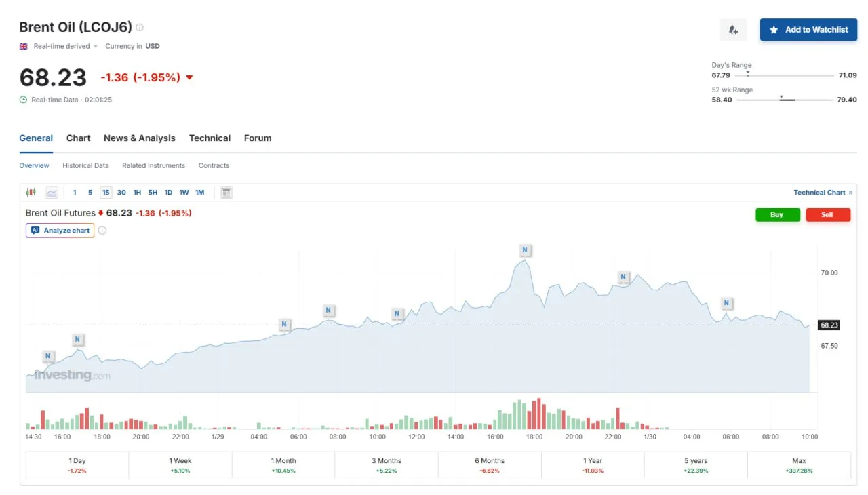Toggle the news overlay icon in chart toolbar
Viewport: 868px width, 495px height.
(x=226, y=193)
